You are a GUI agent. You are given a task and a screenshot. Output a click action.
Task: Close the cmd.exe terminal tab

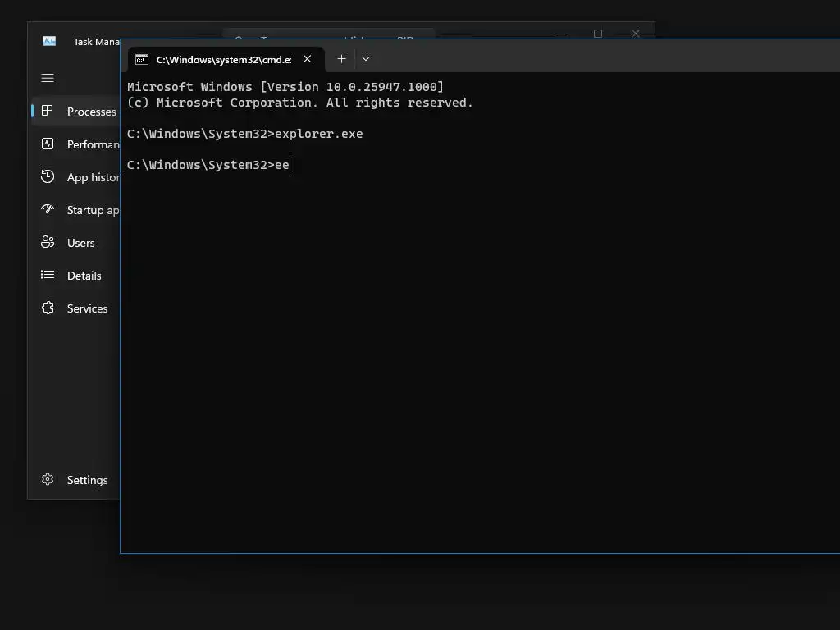point(308,59)
